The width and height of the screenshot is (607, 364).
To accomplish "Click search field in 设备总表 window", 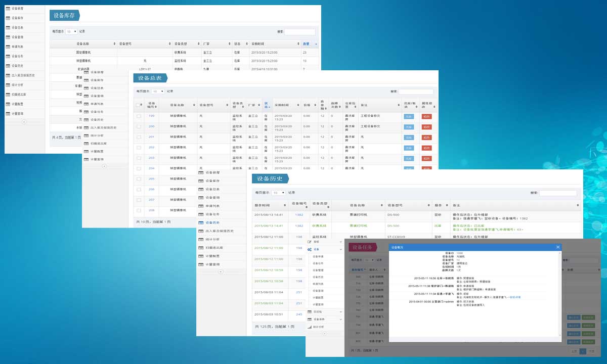I will click(416, 92).
